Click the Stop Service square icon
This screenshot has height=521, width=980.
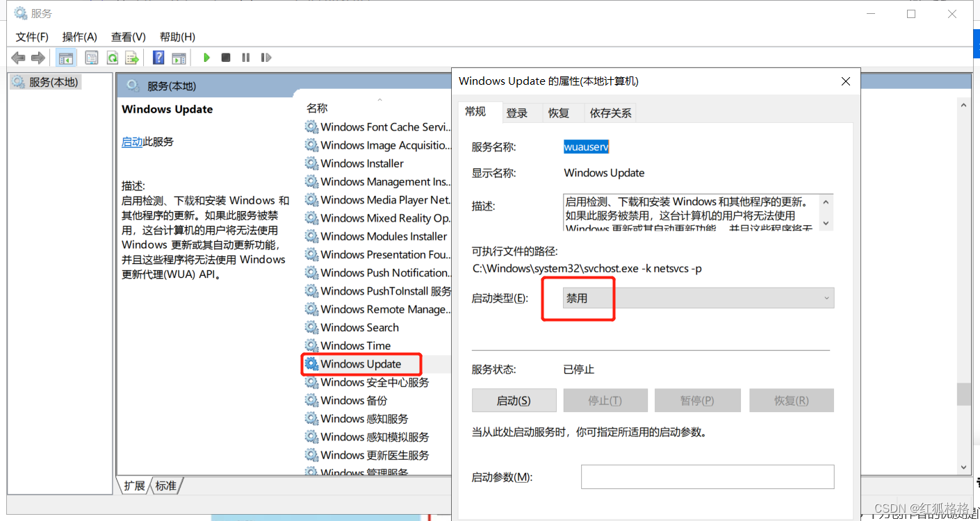pos(226,58)
